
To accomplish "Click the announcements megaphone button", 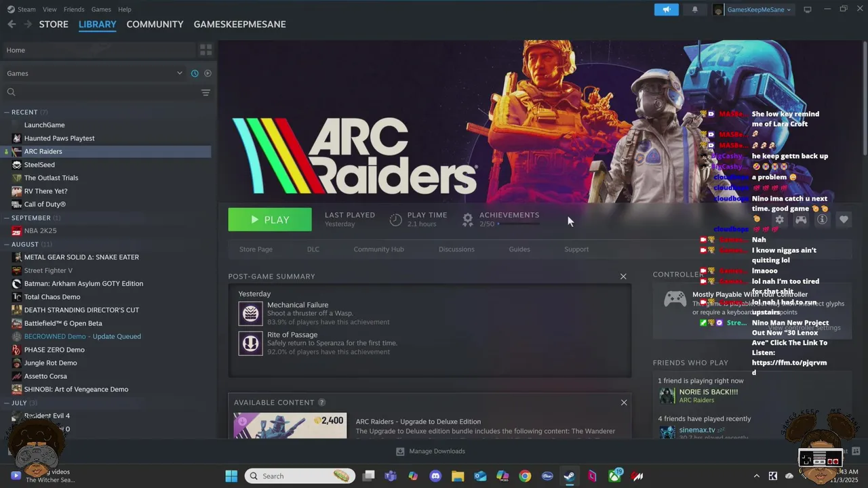I will click(x=667, y=9).
